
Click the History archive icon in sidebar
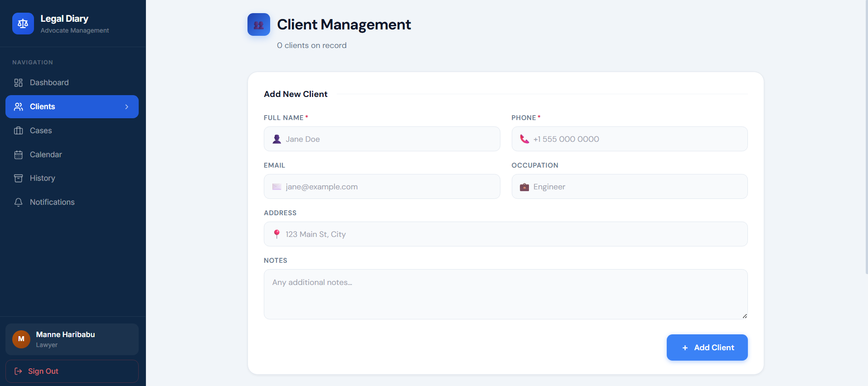18,178
